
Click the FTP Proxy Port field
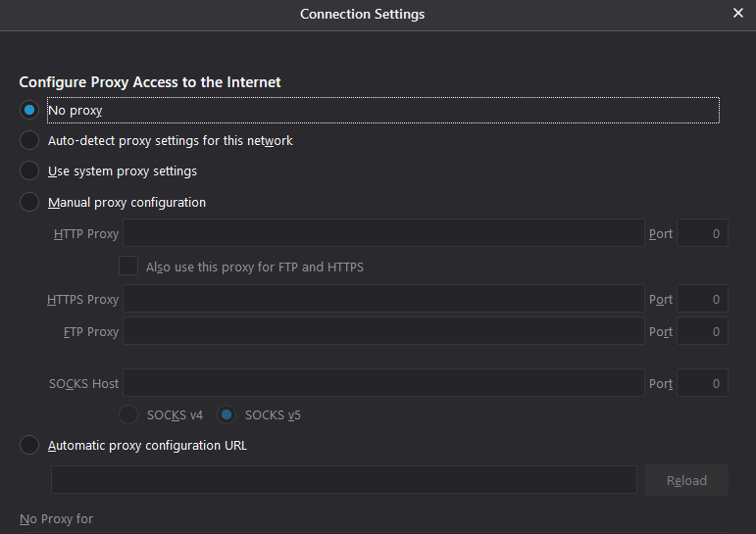[x=702, y=331]
